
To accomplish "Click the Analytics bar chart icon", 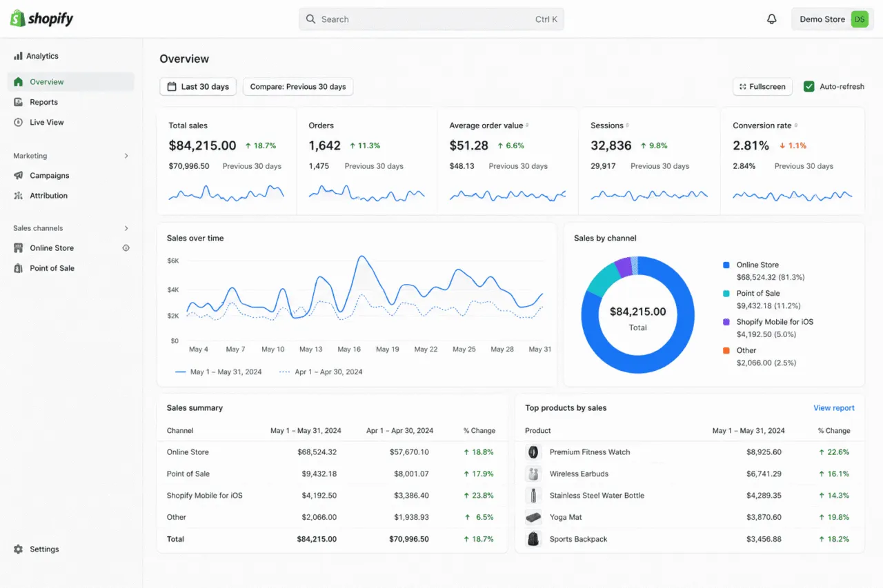I will pos(18,56).
